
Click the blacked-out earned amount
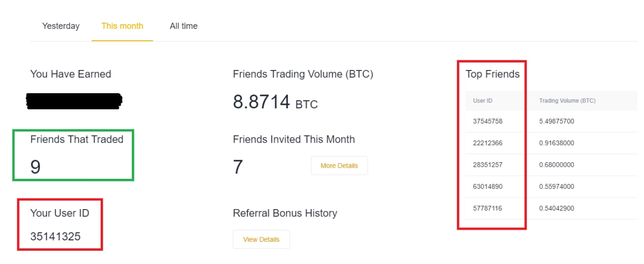(74, 101)
